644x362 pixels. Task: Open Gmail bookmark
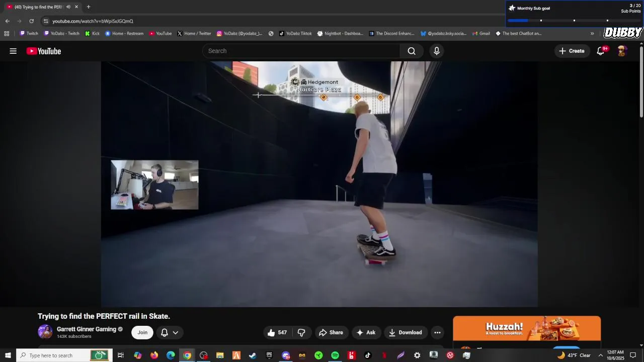[x=481, y=34]
